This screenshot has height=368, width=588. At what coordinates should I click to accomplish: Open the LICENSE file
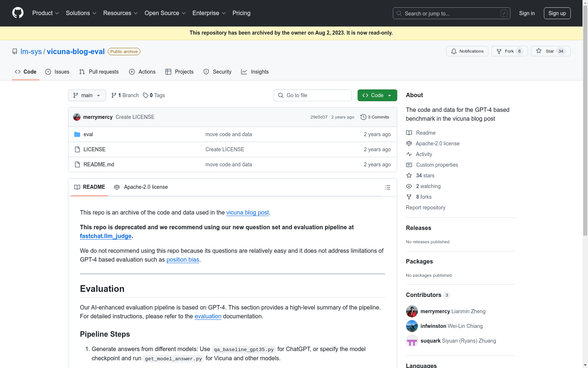click(x=94, y=149)
